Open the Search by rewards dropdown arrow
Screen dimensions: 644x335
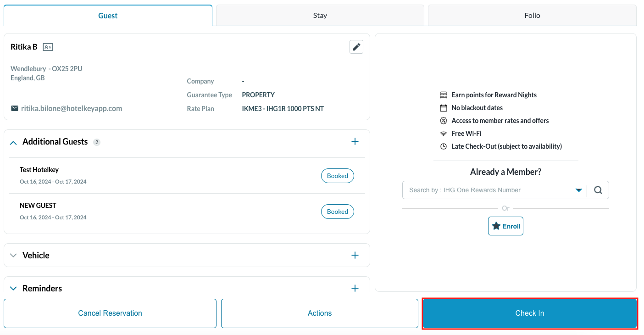click(x=578, y=190)
